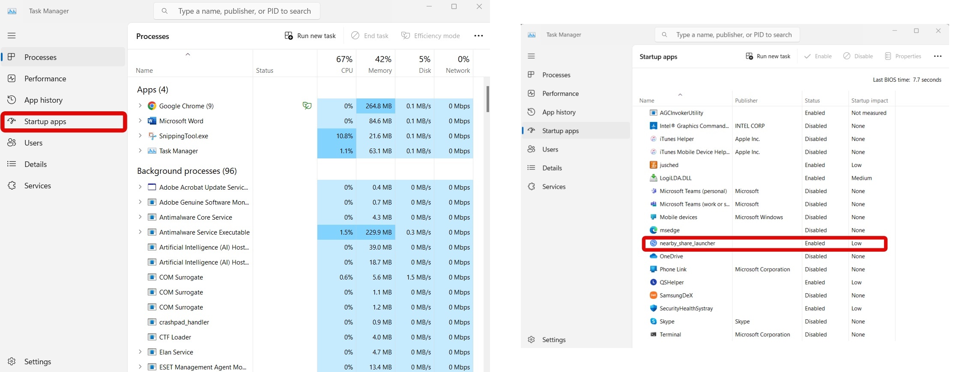Click the Google Chrome icon in Processes list
The height and width of the screenshot is (372, 980).
pos(152,106)
